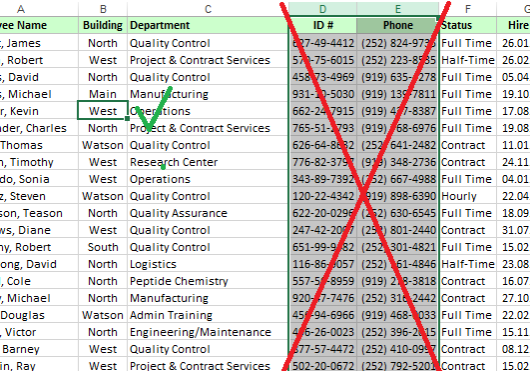The image size is (530, 371).
Task: Select the selected West cell in Kevin's row
Action: tap(103, 111)
